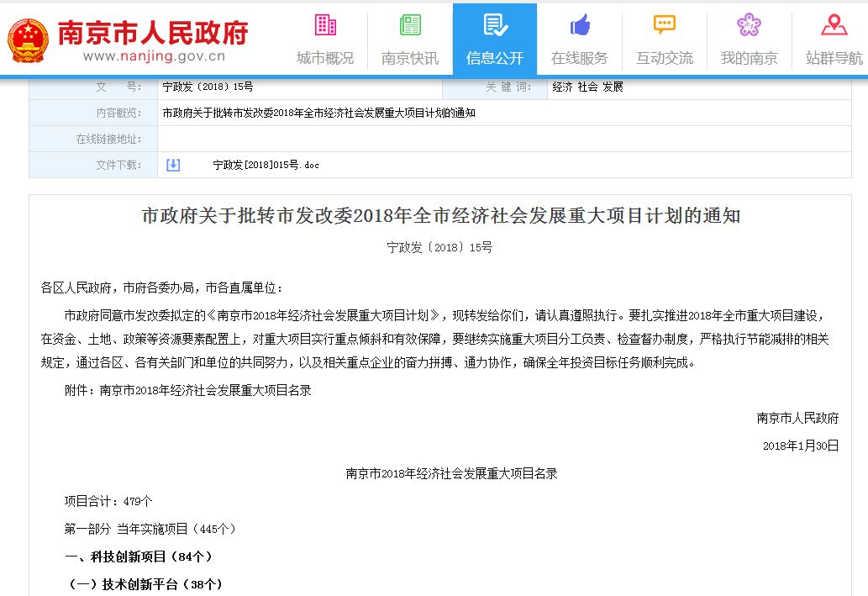Open the 南京快讯 menu label

[410, 58]
